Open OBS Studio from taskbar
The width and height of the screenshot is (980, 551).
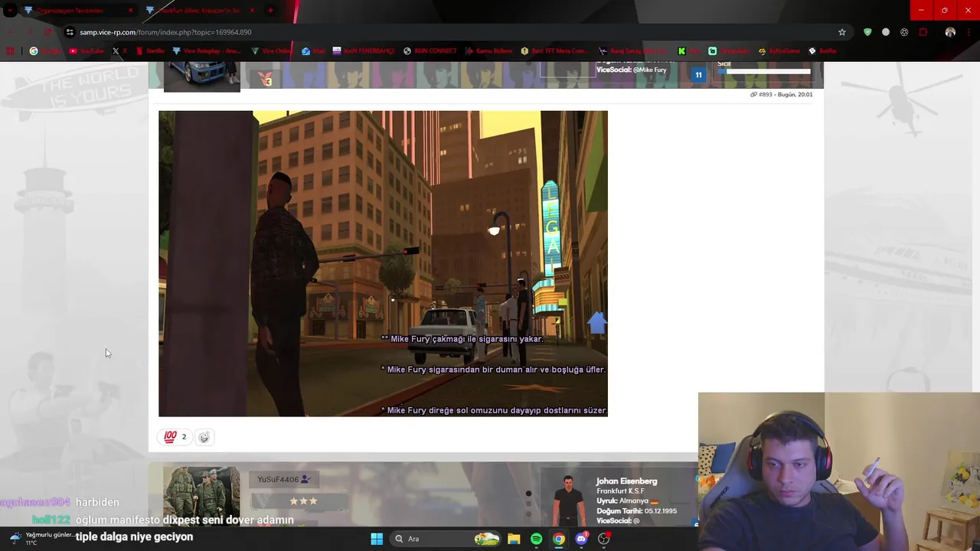[603, 539]
